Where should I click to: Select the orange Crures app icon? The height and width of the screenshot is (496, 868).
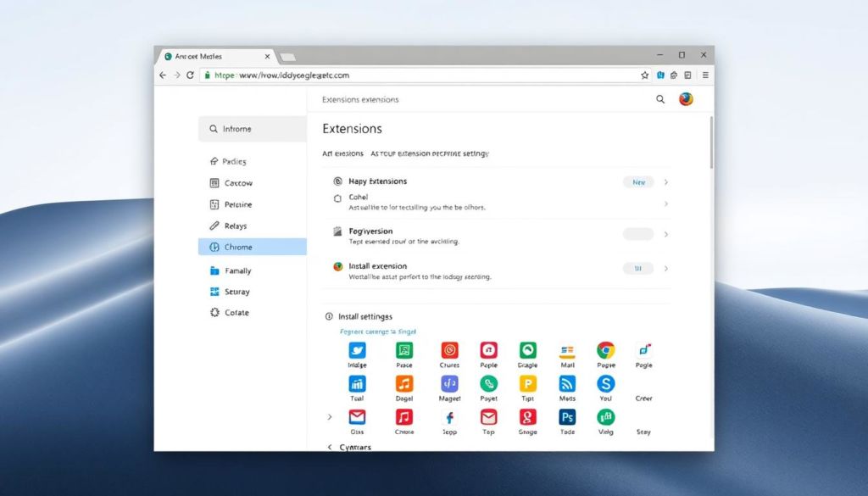(x=449, y=350)
